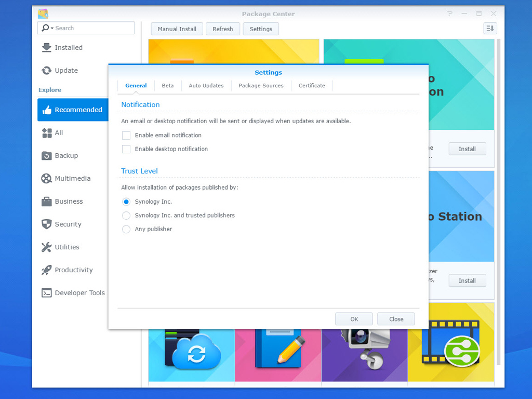This screenshot has height=399, width=532.
Task: Click the sort order icon button
Action: pos(490,29)
